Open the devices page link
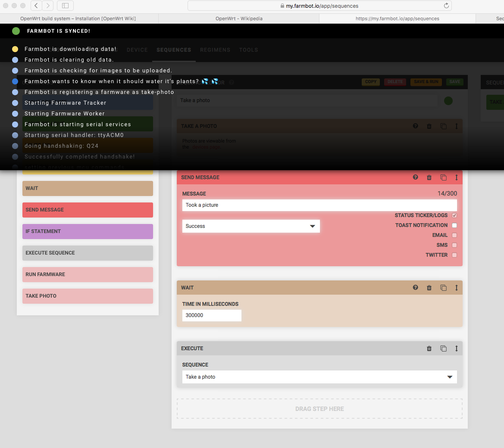Screen dimensions: 504x448 pos(206,147)
